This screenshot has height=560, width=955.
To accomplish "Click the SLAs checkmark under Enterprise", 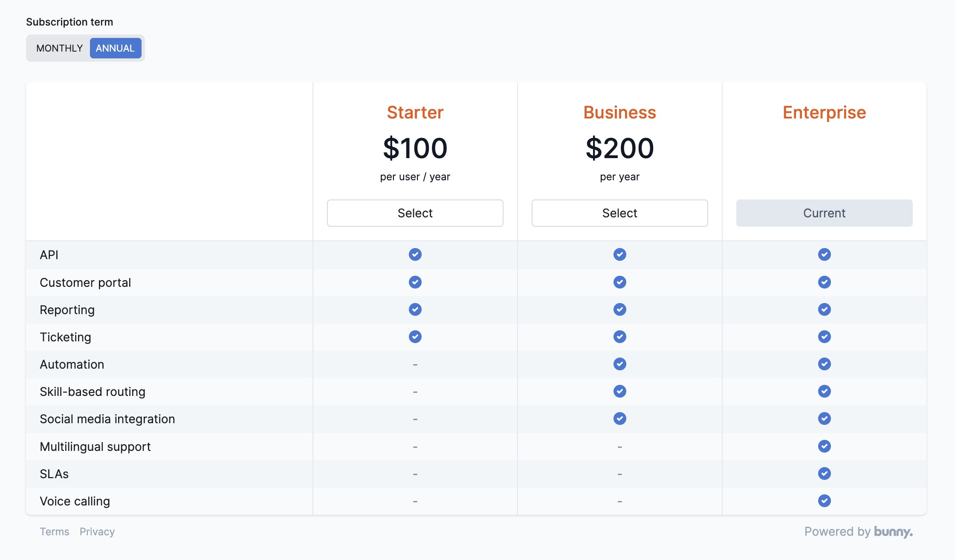I will [824, 473].
